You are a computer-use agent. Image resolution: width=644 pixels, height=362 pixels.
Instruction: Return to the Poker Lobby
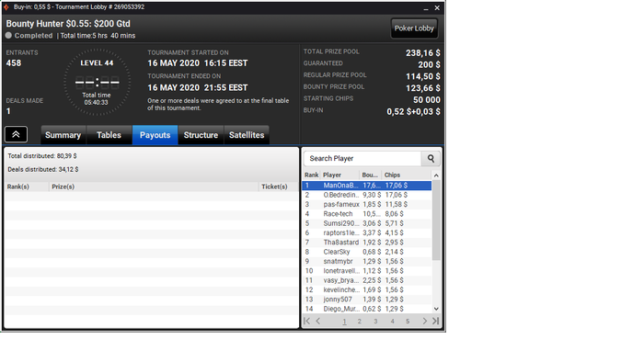tap(414, 28)
